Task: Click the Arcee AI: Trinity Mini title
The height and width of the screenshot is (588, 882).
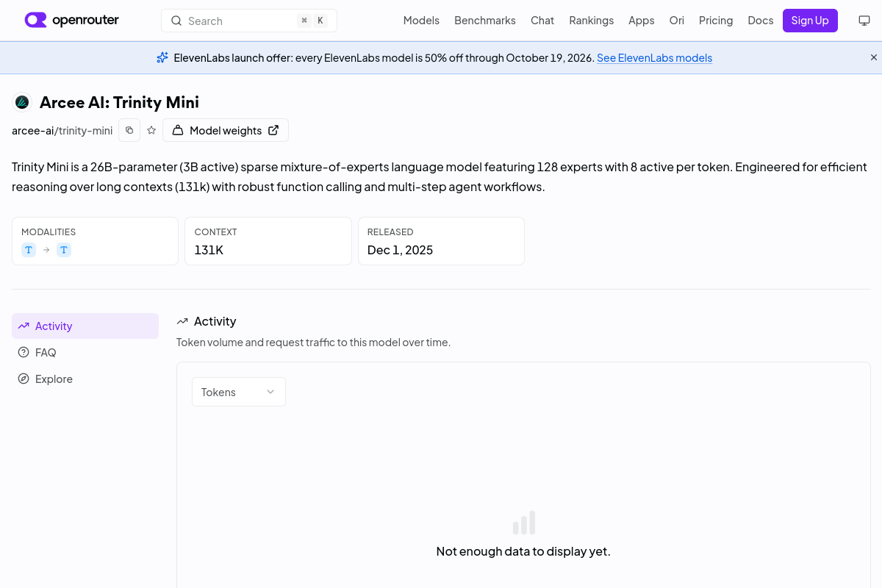Action: coord(119,102)
